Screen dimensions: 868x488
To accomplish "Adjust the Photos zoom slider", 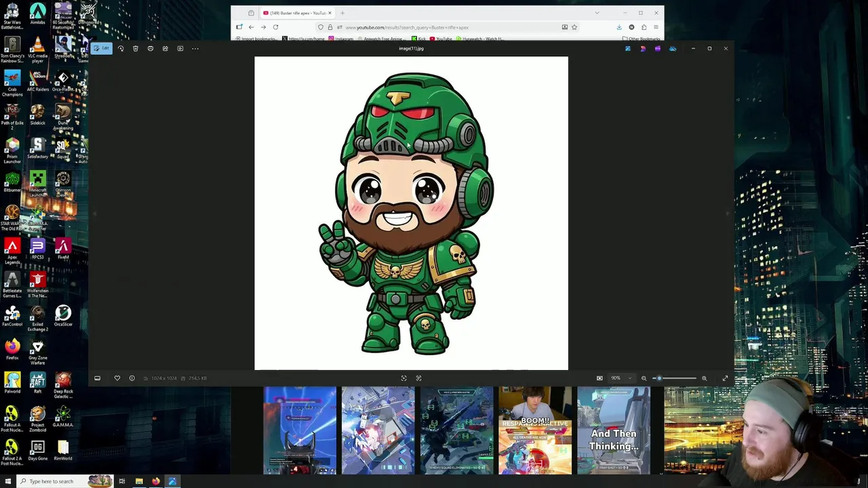I will tap(674, 378).
